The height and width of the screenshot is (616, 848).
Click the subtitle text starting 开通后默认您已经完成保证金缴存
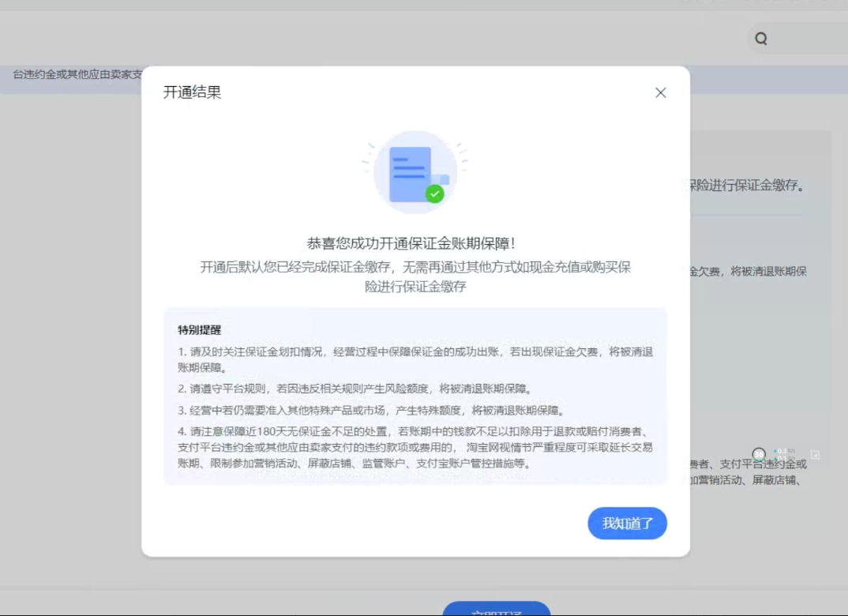415,267
